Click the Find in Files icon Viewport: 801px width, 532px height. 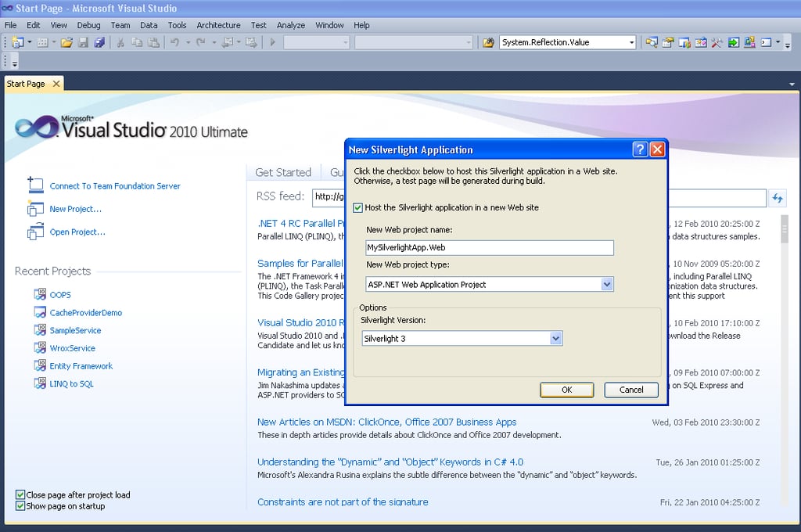click(488, 42)
